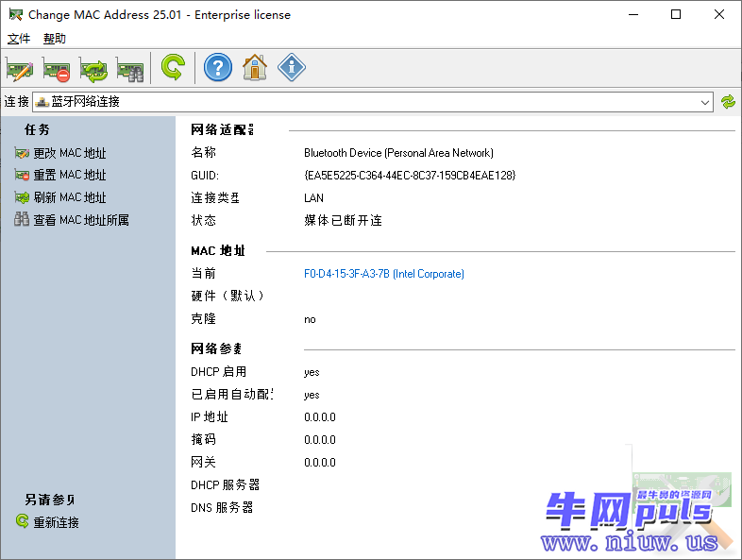Click the IP 地址 value 0.0.0.0
Screen dimensions: 742x560
coord(320,417)
